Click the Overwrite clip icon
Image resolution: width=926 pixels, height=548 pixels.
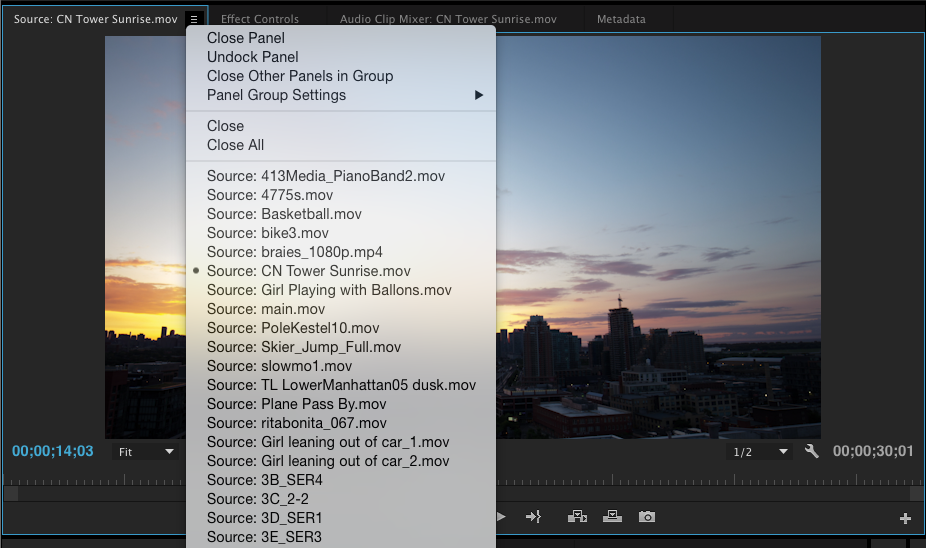612,517
